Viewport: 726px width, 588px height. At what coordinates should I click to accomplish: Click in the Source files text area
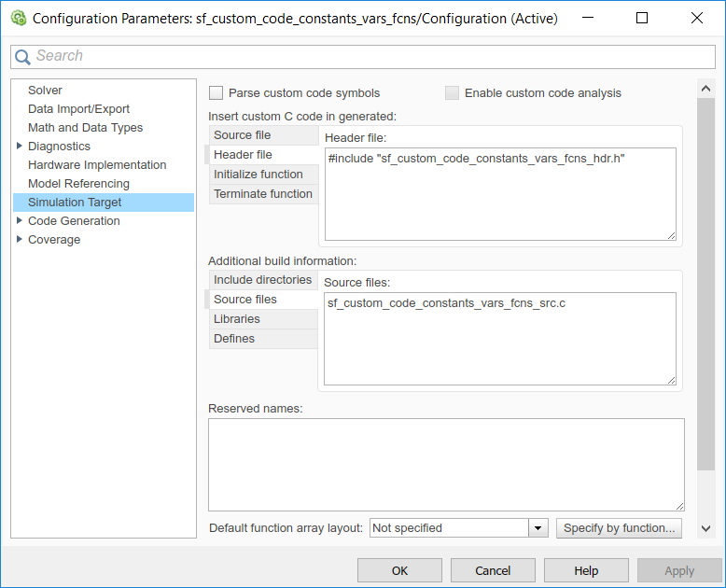point(499,339)
